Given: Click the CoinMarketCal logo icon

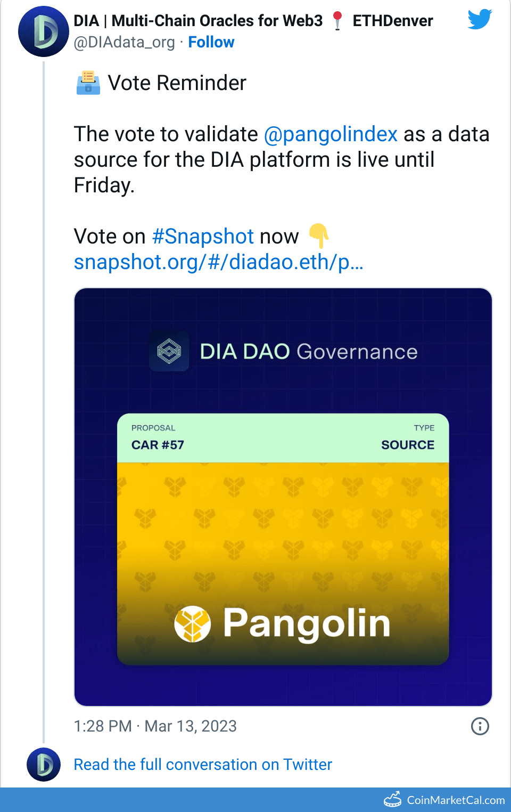Looking at the screenshot, I should click(393, 799).
